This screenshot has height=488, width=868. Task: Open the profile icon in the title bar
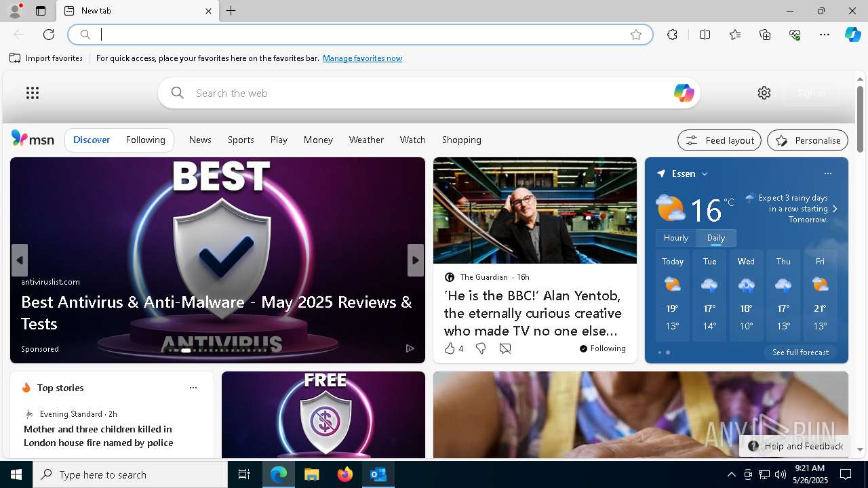tap(14, 11)
